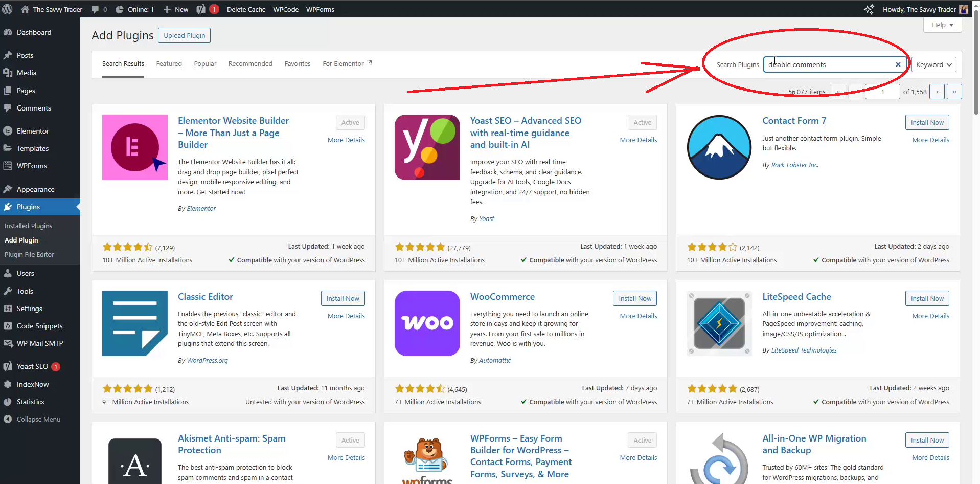Open the New content menu in admin bar
980x484 pixels.
[176, 9]
